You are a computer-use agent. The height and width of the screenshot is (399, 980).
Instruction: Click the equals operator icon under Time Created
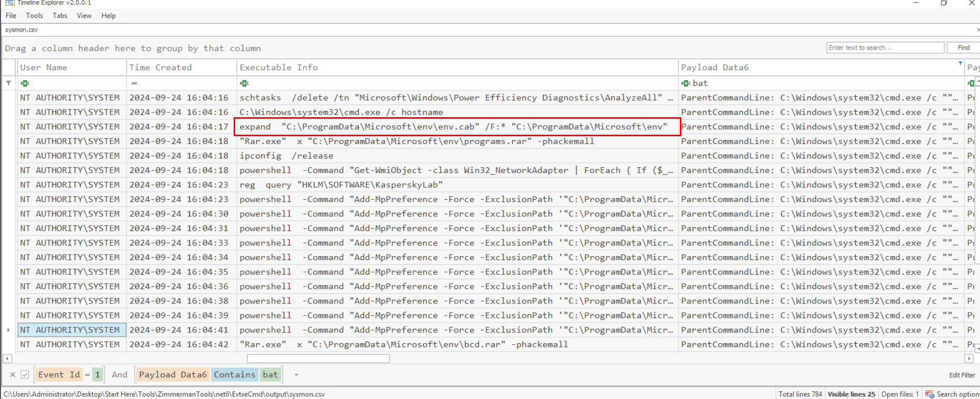click(x=134, y=83)
